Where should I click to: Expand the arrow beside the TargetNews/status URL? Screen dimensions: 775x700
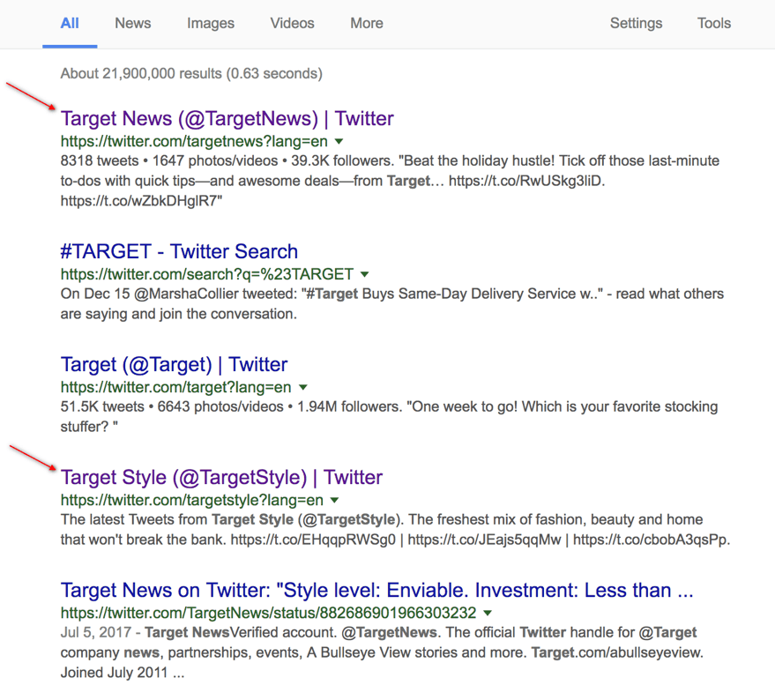[488, 613]
